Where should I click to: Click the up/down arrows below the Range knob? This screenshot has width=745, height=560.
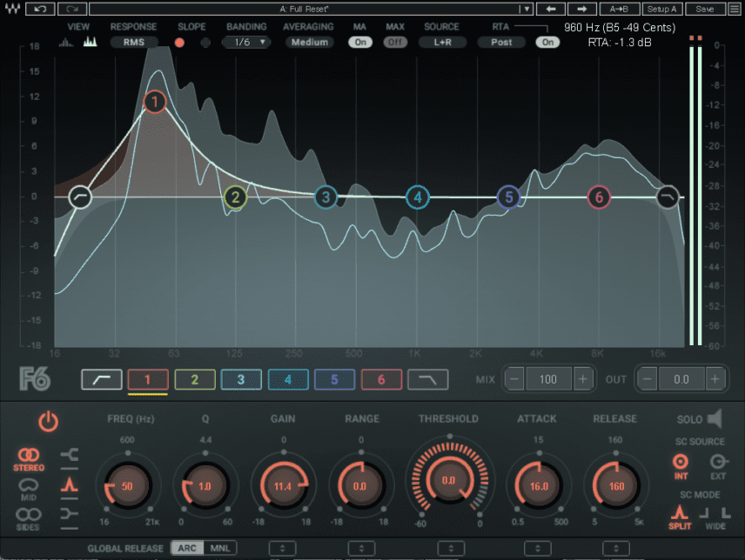click(361, 548)
